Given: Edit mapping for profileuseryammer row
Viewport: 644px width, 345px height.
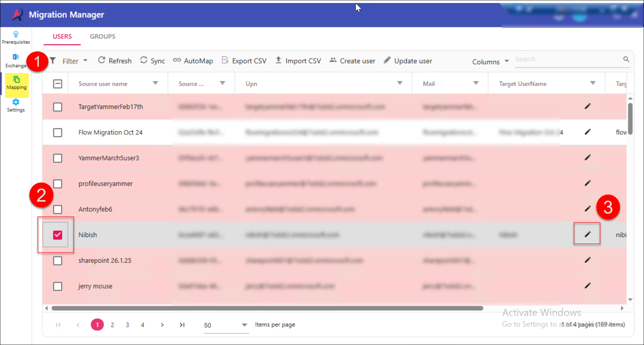Looking at the screenshot, I should pos(587,183).
